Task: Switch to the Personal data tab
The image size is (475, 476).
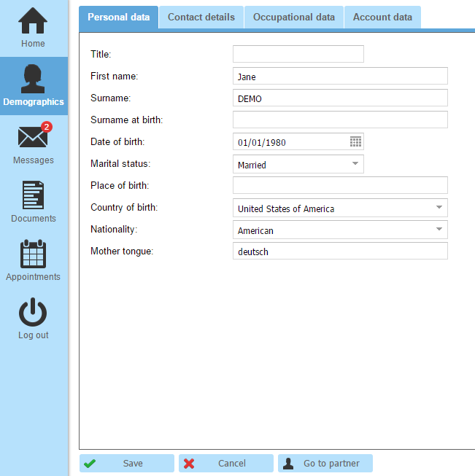Action: 118,17
